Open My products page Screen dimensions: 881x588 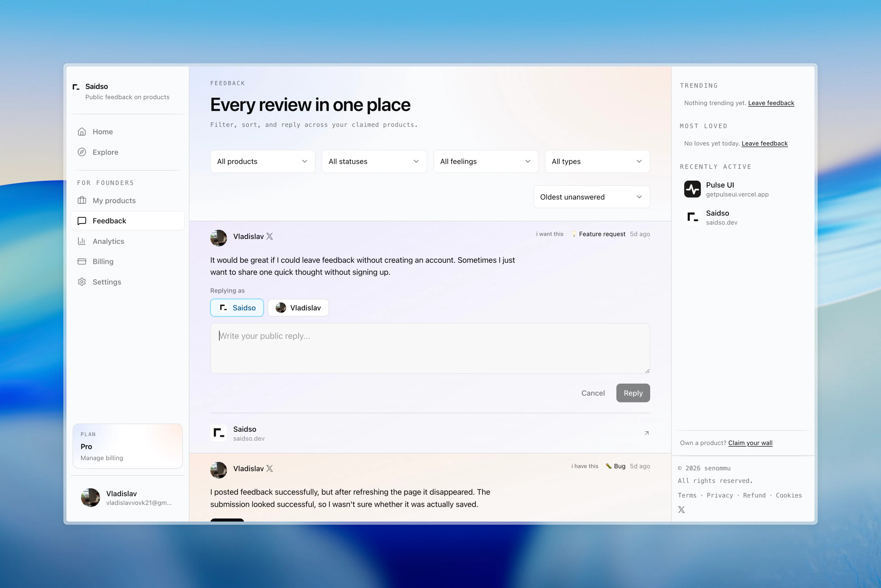[128, 200]
